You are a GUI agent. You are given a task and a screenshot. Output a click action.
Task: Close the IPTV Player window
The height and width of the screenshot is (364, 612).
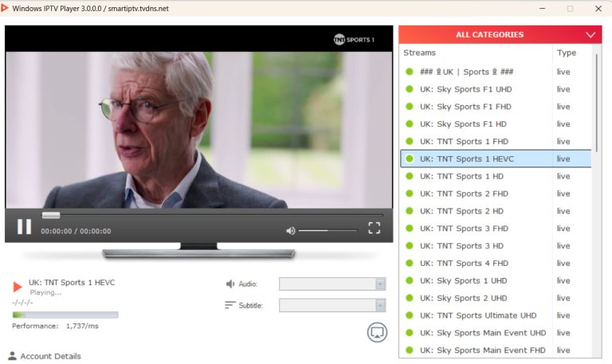(x=598, y=8)
